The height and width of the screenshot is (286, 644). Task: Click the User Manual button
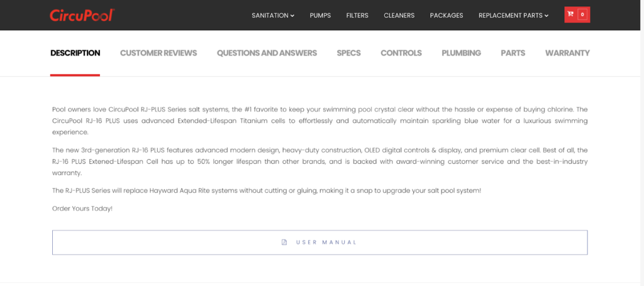[320, 243]
